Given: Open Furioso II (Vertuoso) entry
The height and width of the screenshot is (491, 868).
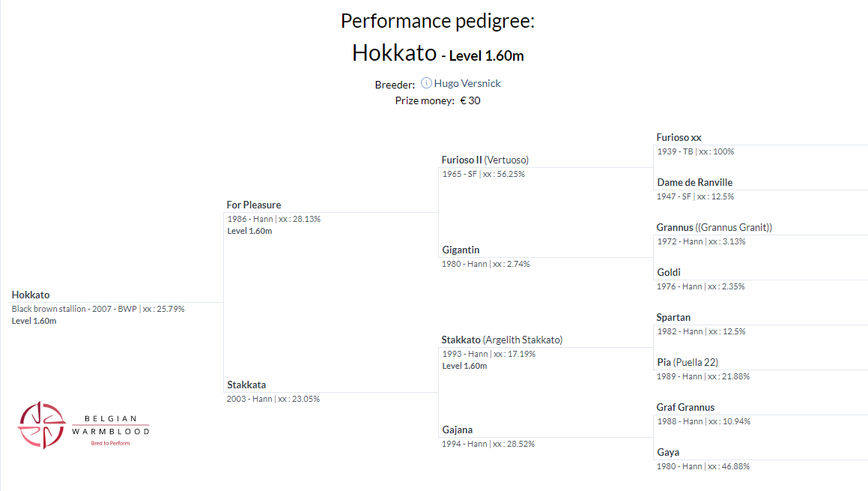Looking at the screenshot, I should [485, 160].
